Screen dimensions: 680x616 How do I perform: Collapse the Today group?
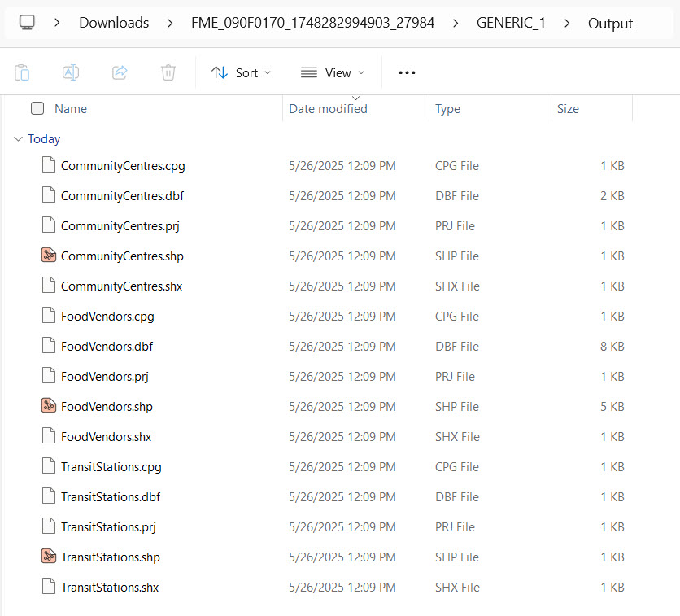point(18,139)
